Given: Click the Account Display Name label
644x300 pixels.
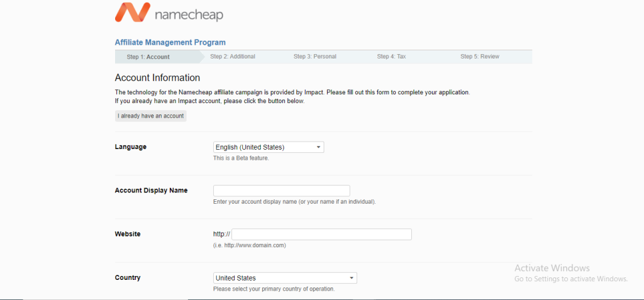Looking at the screenshot, I should point(151,191).
